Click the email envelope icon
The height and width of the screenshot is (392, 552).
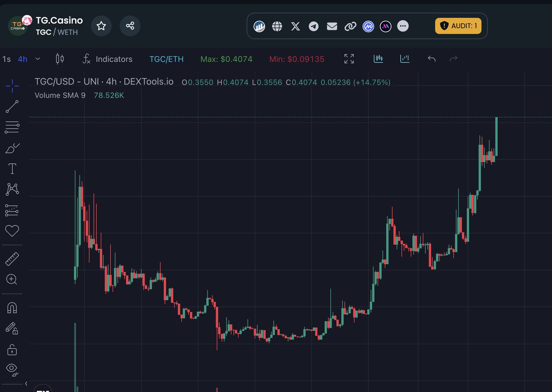point(332,26)
